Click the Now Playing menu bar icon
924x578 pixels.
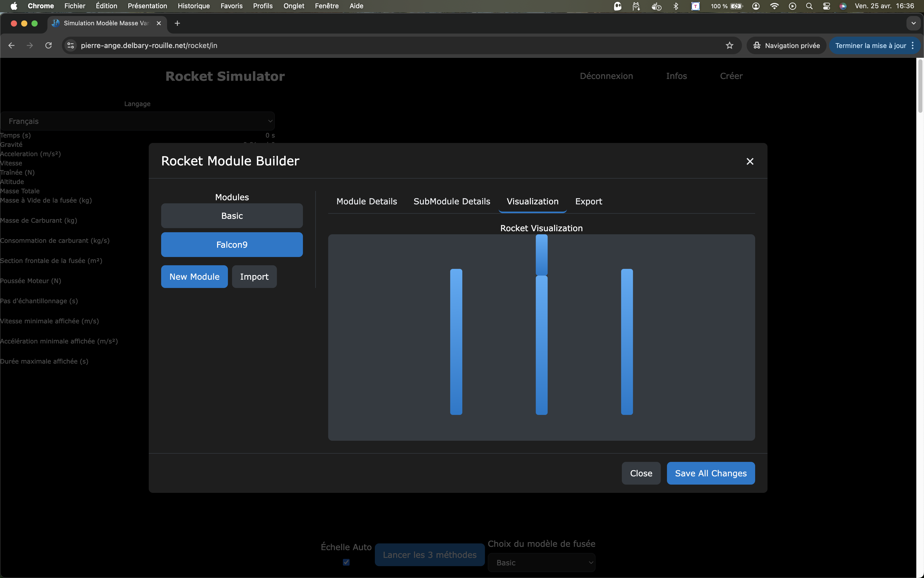(792, 6)
